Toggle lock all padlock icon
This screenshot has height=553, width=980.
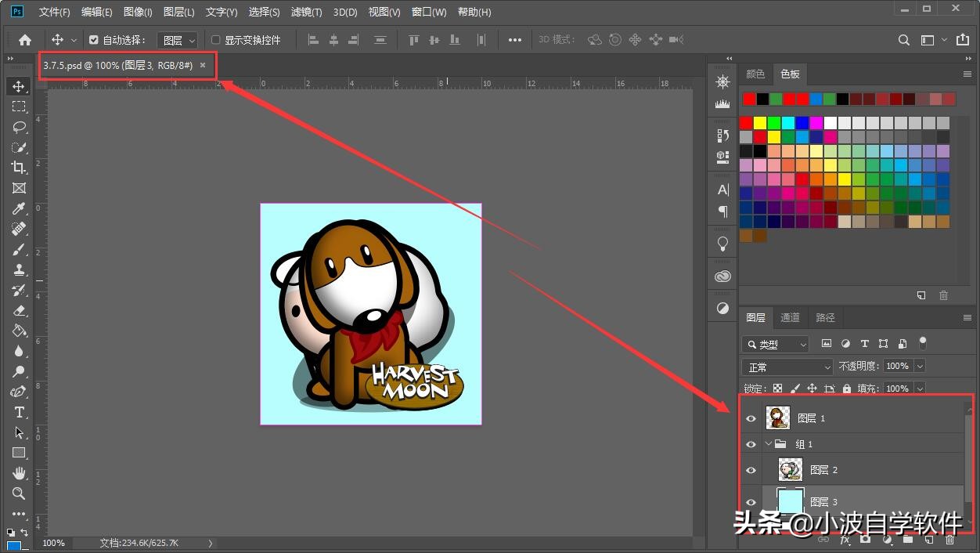pyautogui.click(x=847, y=389)
